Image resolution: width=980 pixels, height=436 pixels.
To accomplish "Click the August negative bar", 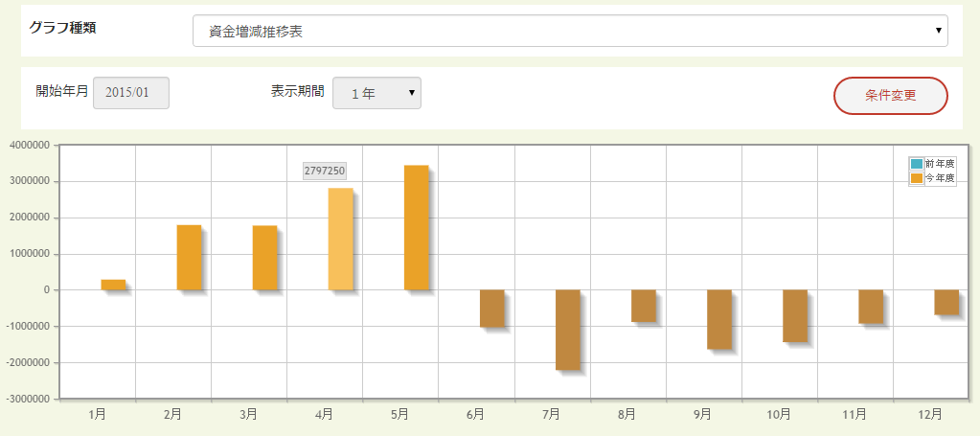I will pyautogui.click(x=643, y=306).
